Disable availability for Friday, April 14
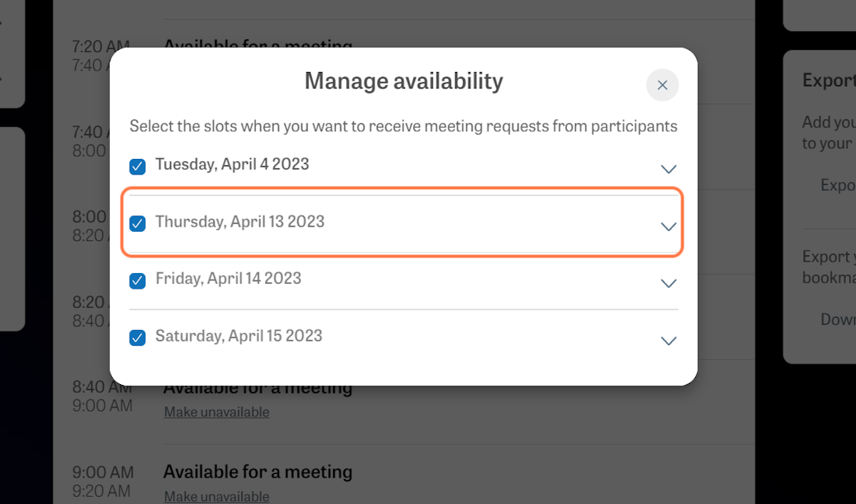Image resolution: width=856 pixels, height=504 pixels. (x=137, y=281)
